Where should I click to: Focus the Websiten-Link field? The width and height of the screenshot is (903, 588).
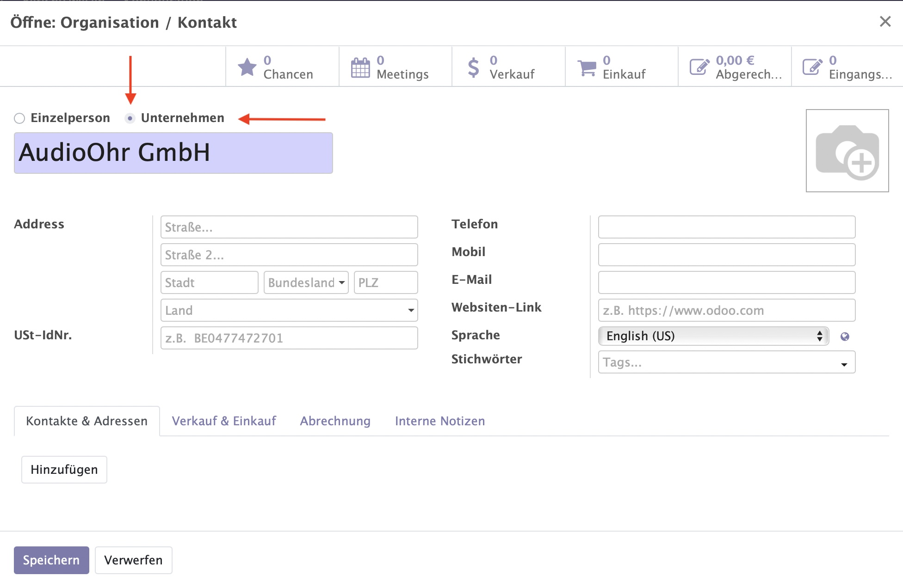(x=727, y=310)
